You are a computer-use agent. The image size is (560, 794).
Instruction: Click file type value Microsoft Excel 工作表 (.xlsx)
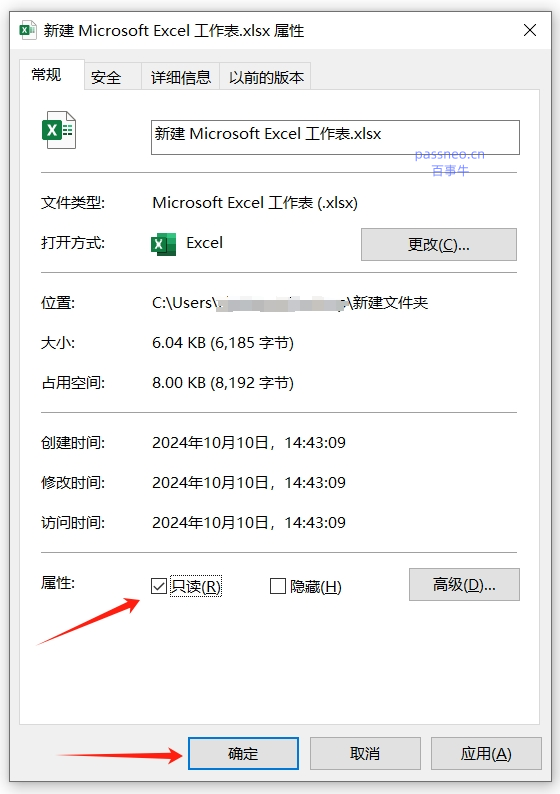[255, 203]
